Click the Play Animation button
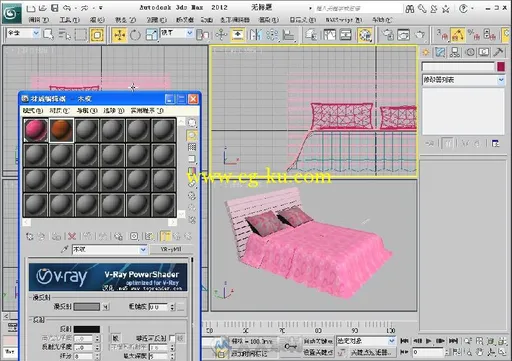Image resolution: width=512 pixels, height=361 pixels. (x=428, y=341)
